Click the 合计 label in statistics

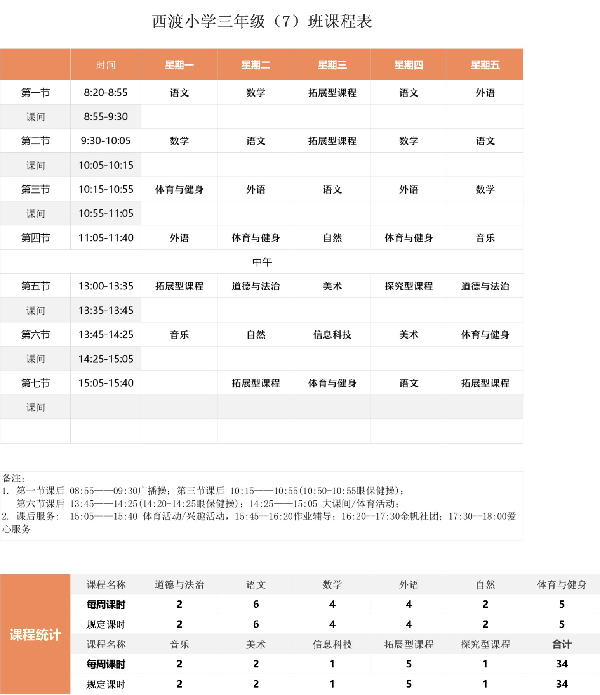[x=561, y=644]
